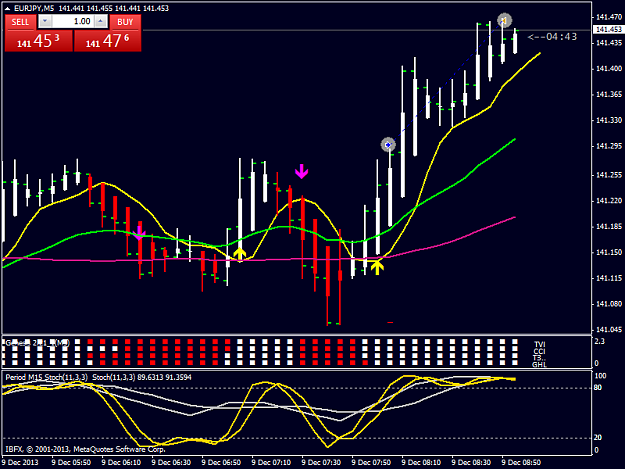Click the 1.00 volume input field
This screenshot has width=625, height=469.
click(73, 21)
